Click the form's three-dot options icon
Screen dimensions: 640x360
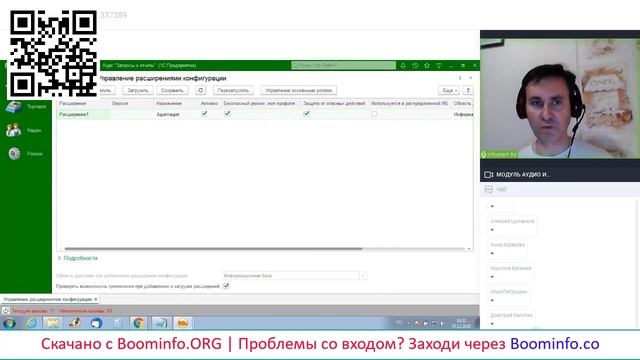[x=460, y=78]
